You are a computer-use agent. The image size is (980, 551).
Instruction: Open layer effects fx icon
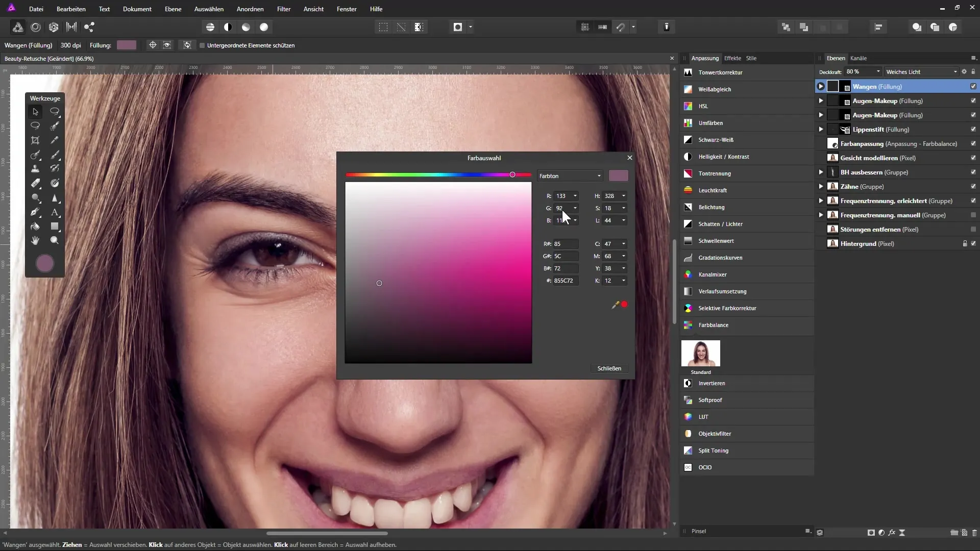coord(892,532)
